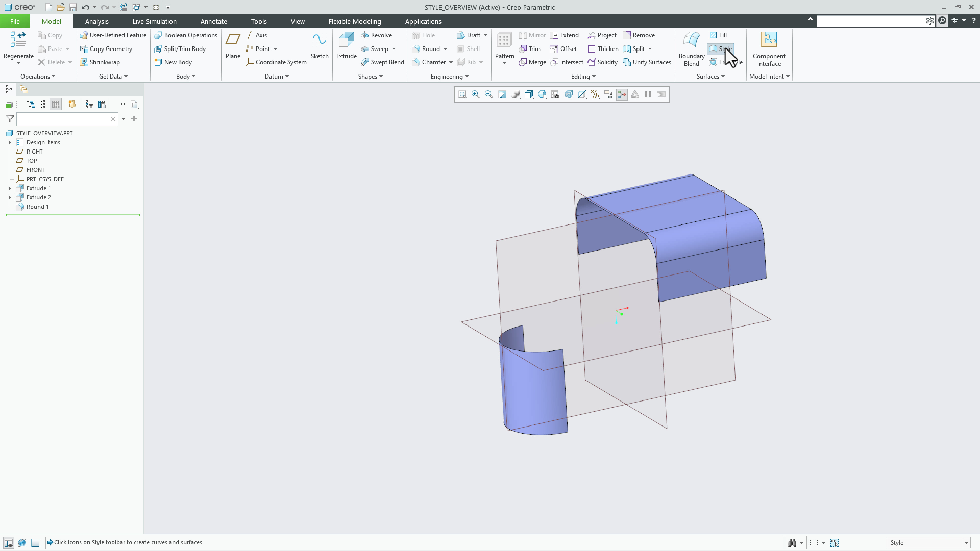Viewport: 980px width, 551px height.
Task: Click the Pattern tool icon
Action: coord(504,40)
